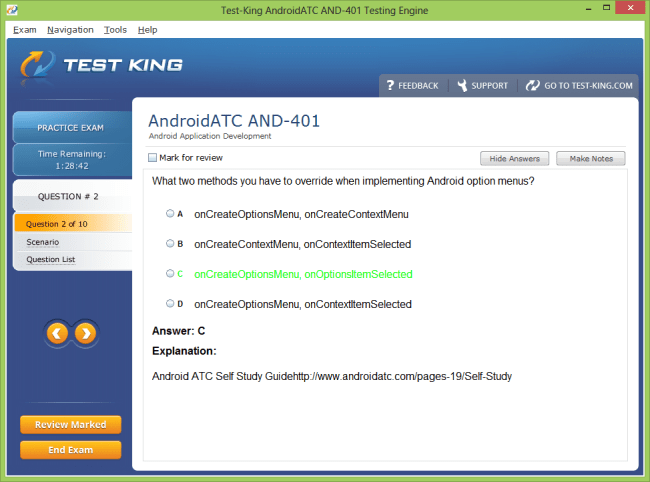
Task: Click the next question arrow icon
Action: click(86, 333)
